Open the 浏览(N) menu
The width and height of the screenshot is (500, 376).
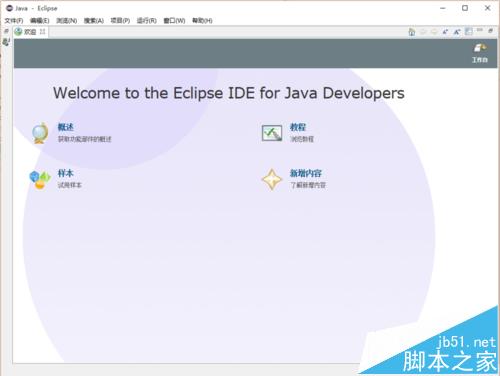point(67,21)
